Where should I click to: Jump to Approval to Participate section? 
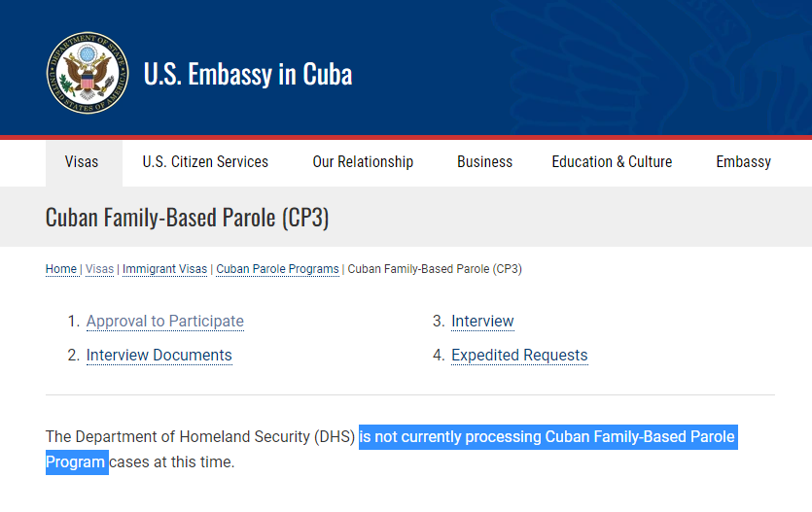point(165,322)
